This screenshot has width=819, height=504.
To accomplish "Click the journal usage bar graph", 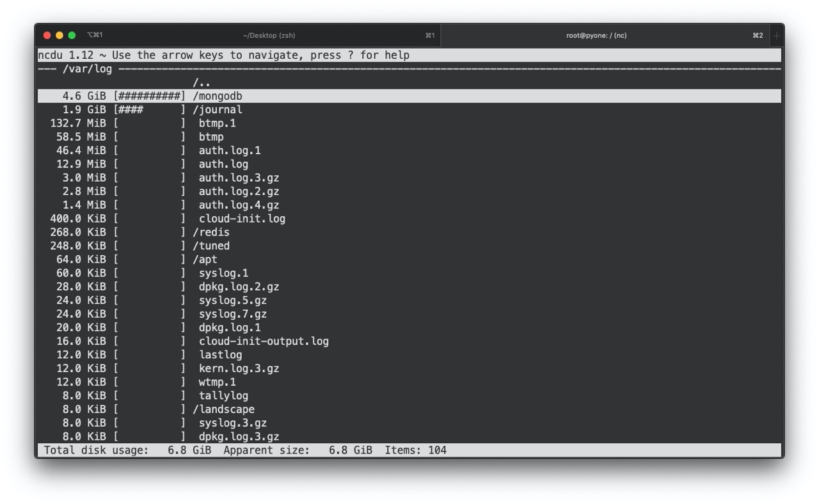I will pyautogui.click(x=150, y=109).
